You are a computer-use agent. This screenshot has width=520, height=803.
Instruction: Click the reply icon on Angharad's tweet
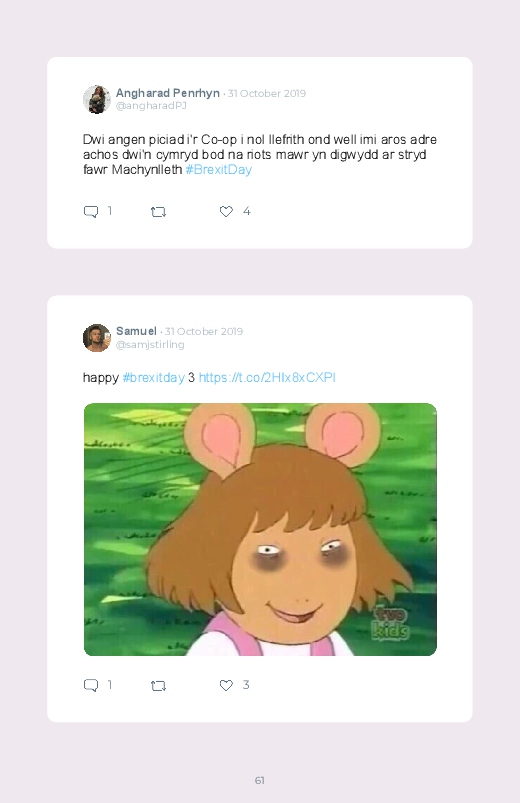tap(91, 212)
